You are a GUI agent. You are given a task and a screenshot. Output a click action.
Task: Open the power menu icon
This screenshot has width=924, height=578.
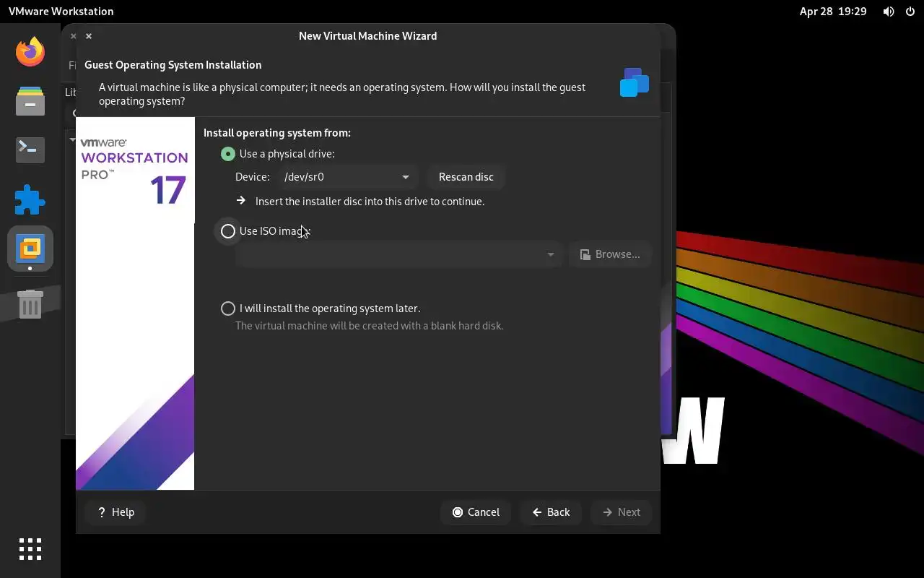[x=909, y=12]
